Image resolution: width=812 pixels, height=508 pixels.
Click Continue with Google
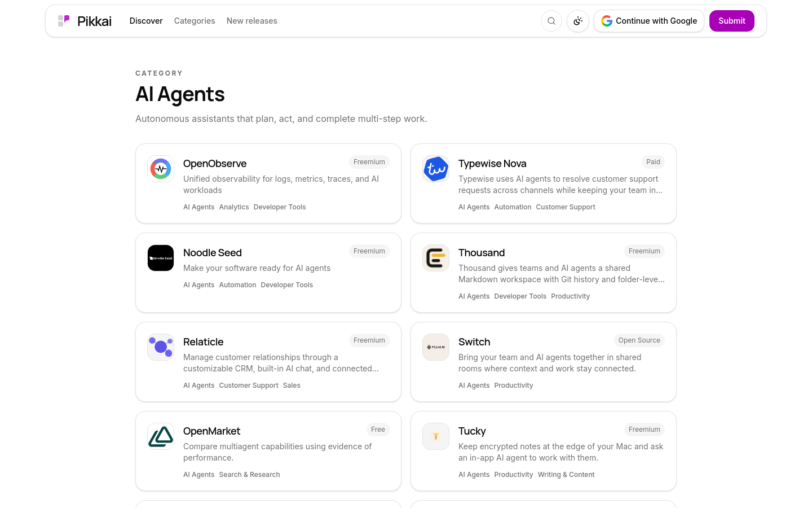point(649,21)
